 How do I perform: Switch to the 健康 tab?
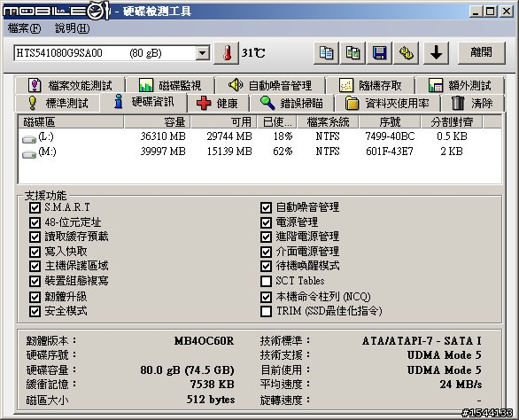(218, 104)
